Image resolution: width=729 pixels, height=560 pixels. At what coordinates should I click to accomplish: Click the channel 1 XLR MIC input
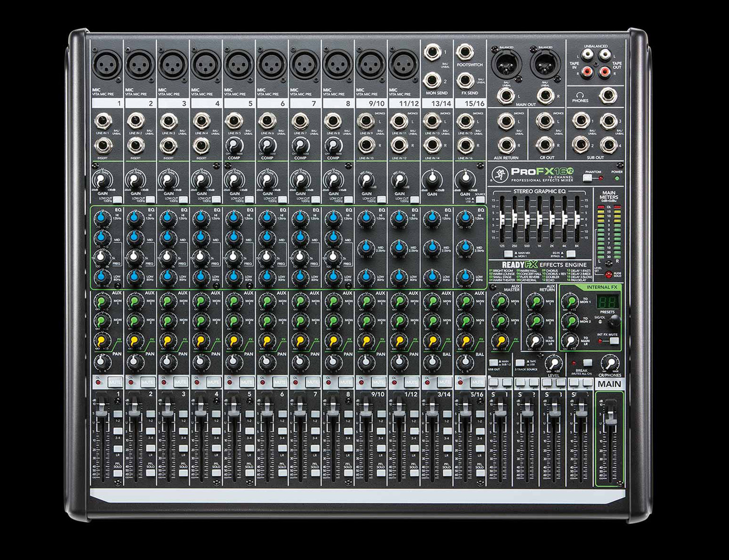pos(106,64)
